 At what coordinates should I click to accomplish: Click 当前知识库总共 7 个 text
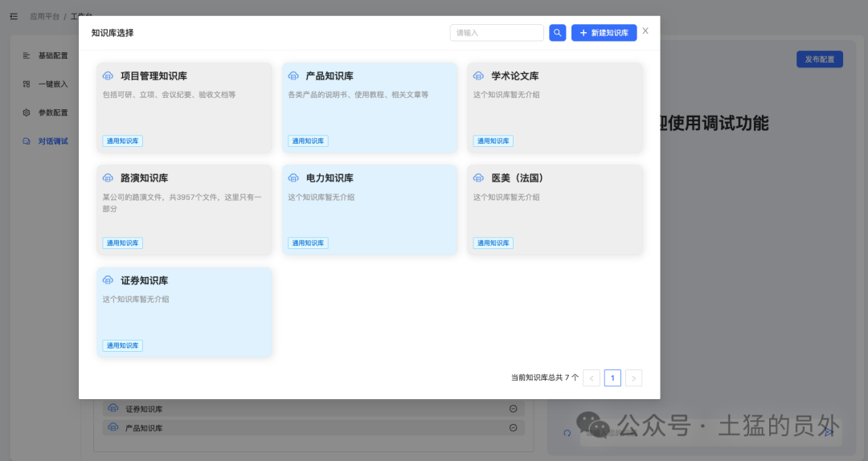pos(545,377)
